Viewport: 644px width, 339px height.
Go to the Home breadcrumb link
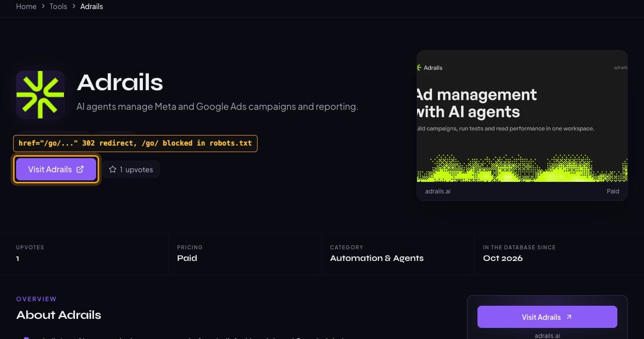coord(26,7)
